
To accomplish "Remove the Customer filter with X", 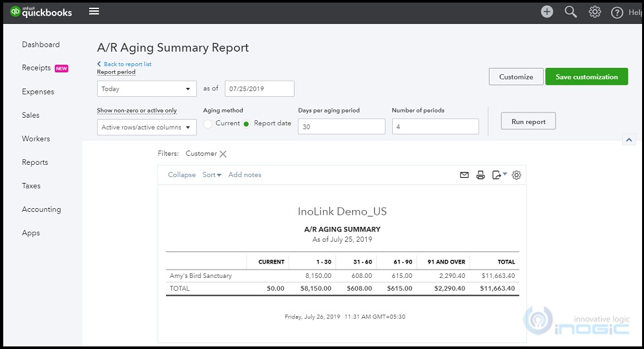I will coord(223,154).
